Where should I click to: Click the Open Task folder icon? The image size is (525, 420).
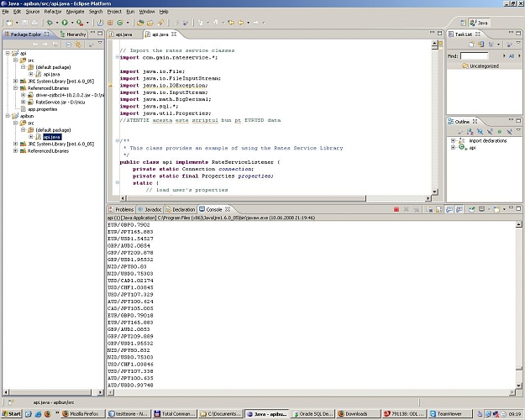[x=150, y=23]
